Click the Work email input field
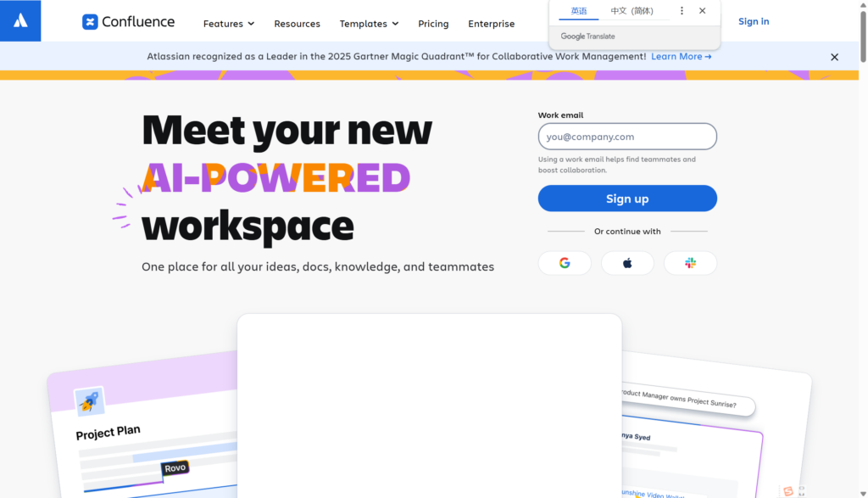868x498 pixels. tap(627, 137)
